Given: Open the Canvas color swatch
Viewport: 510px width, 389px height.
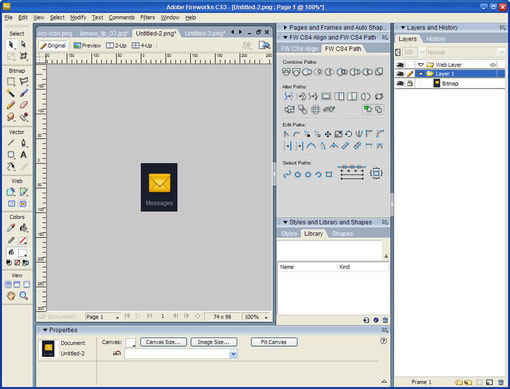Looking at the screenshot, I should tap(130, 342).
